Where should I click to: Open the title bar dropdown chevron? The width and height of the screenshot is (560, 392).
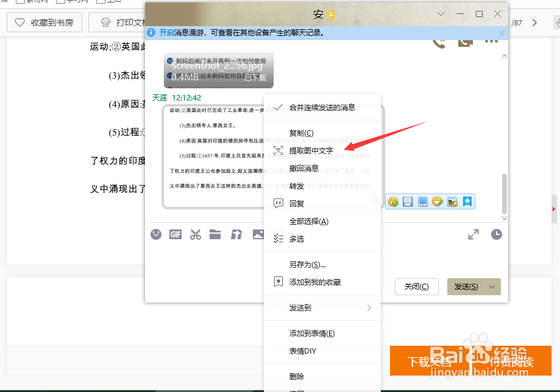pos(441,13)
